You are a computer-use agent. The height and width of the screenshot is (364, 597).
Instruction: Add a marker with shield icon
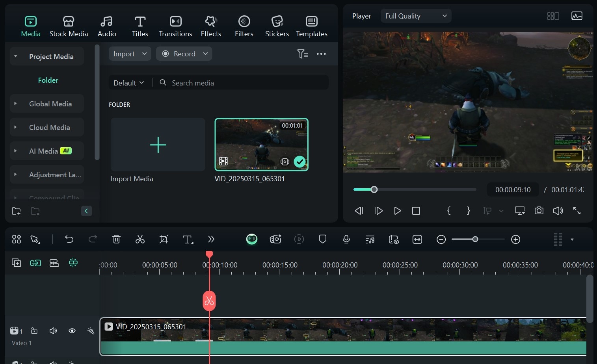[322, 239]
